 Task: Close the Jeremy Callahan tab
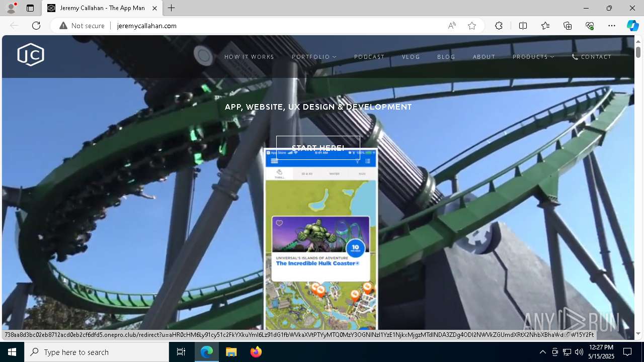pos(155,8)
